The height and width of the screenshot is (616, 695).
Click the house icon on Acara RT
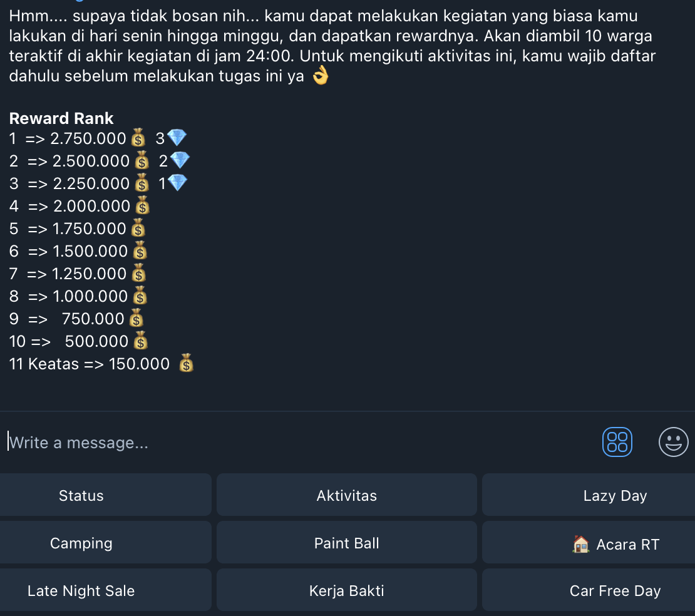[581, 544]
